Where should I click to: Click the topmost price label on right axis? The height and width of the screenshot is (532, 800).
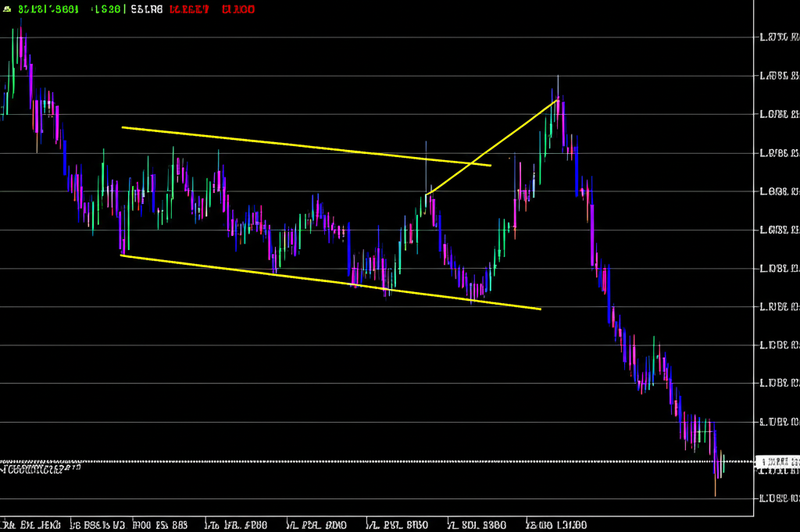point(778,37)
